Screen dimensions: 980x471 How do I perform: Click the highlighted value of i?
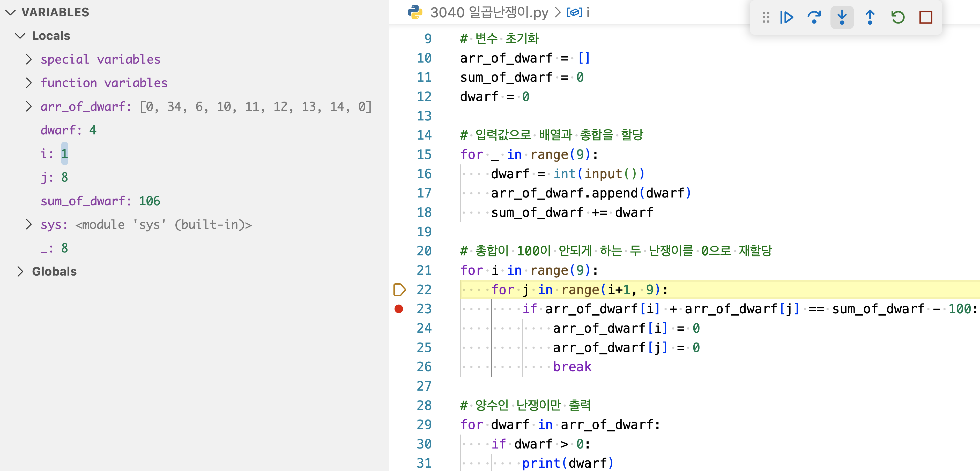(x=65, y=153)
